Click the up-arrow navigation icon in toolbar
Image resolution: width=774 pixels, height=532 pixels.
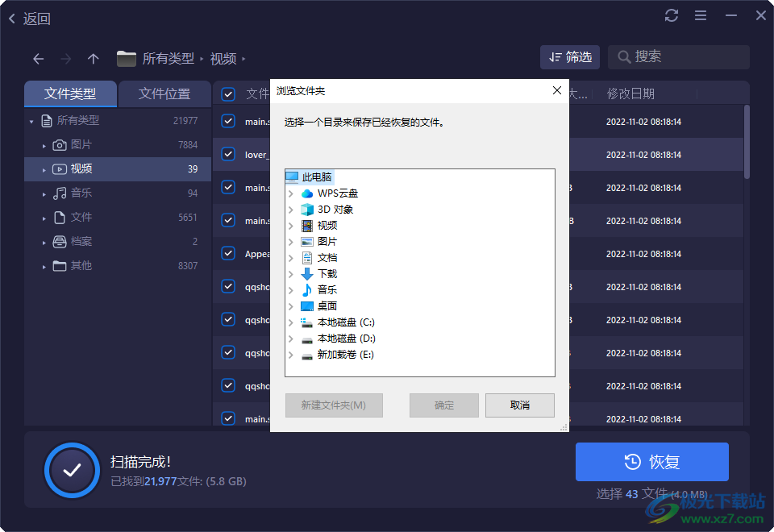click(x=93, y=58)
